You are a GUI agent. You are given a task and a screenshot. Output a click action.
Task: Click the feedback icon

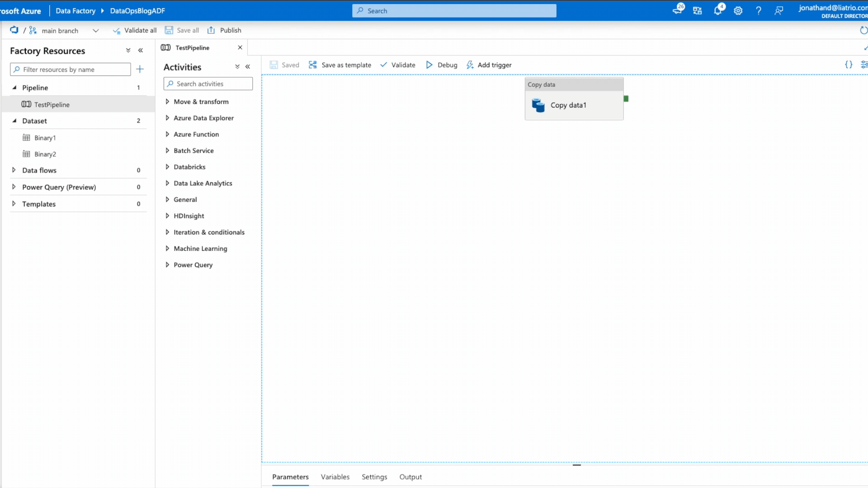tap(778, 11)
